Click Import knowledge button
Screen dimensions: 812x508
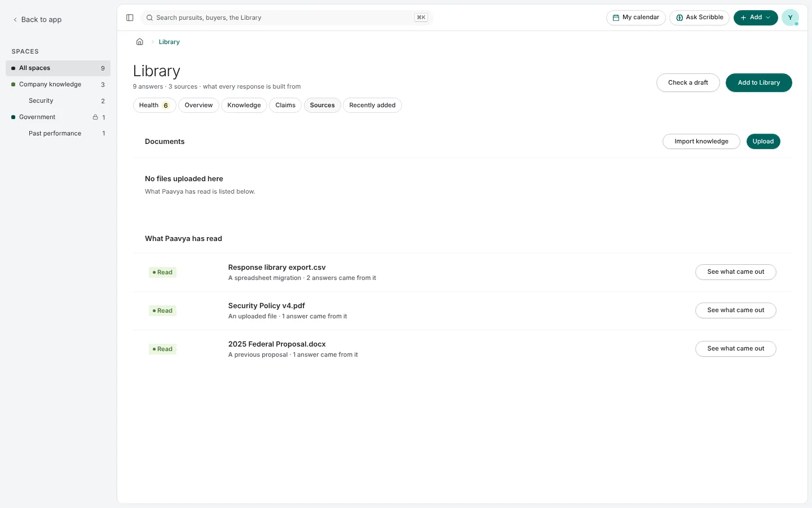[x=701, y=142]
